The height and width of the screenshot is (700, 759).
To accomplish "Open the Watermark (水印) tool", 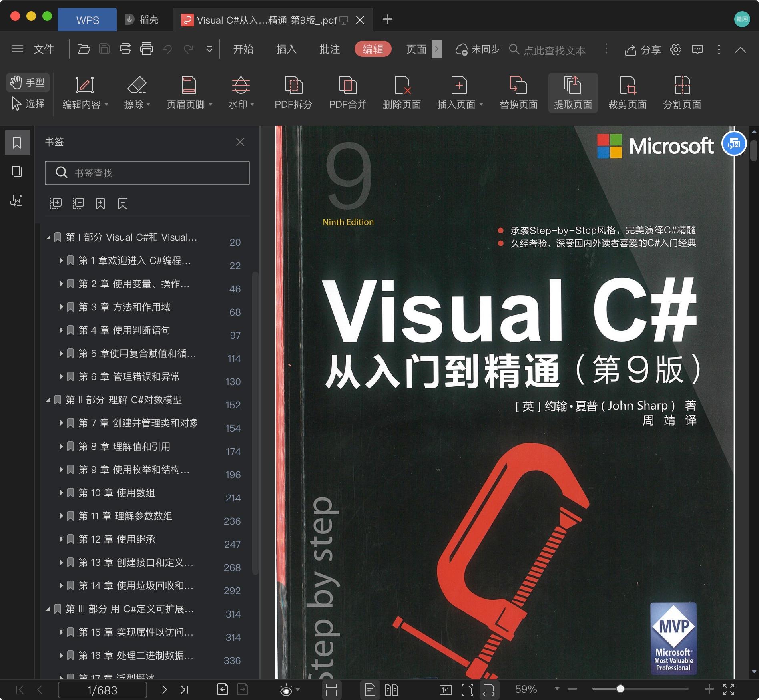I will (241, 93).
